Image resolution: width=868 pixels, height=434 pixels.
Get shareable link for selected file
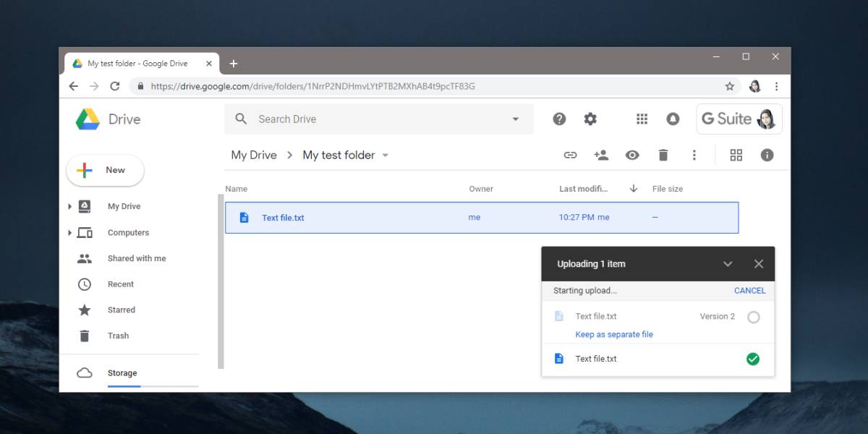click(570, 155)
